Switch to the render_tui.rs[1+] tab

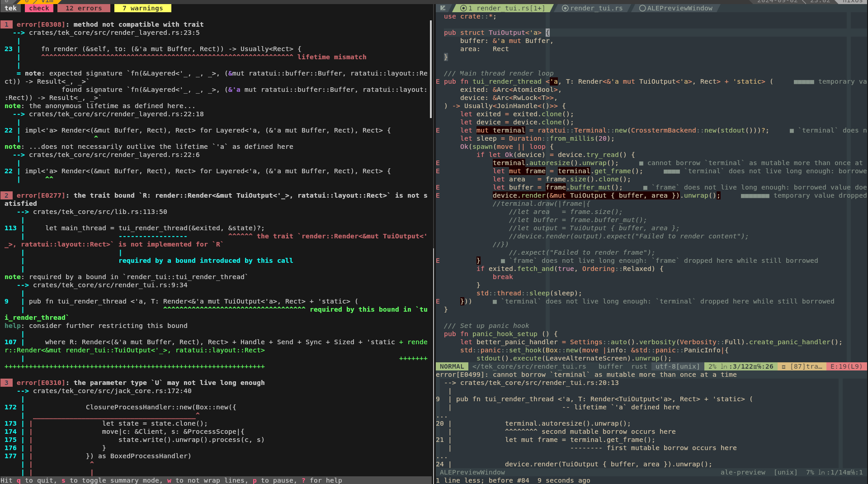click(502, 8)
